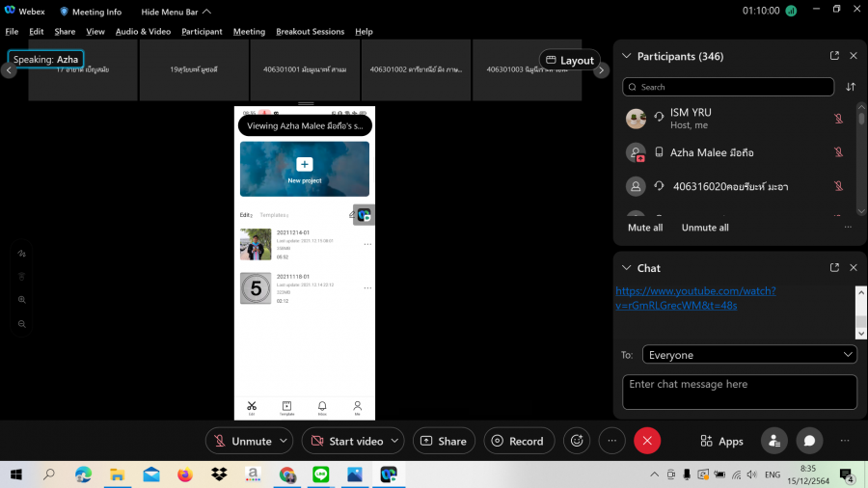Image resolution: width=868 pixels, height=488 pixels.
Task: Toggle the participants panel icon
Action: [773, 441]
